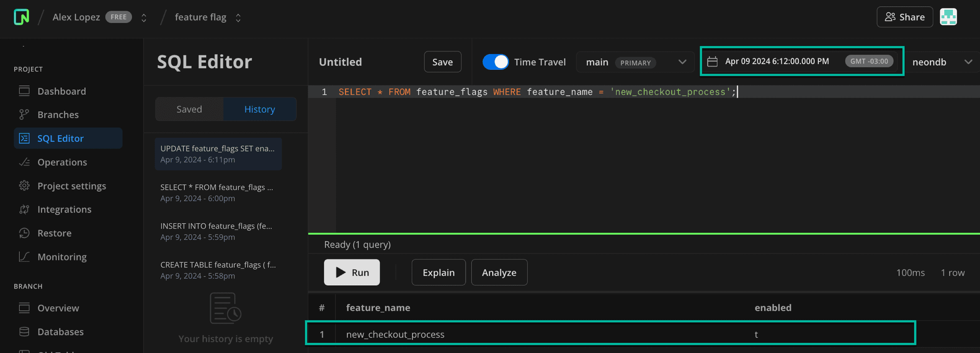Click the Integrations icon in sidebar

click(x=24, y=210)
